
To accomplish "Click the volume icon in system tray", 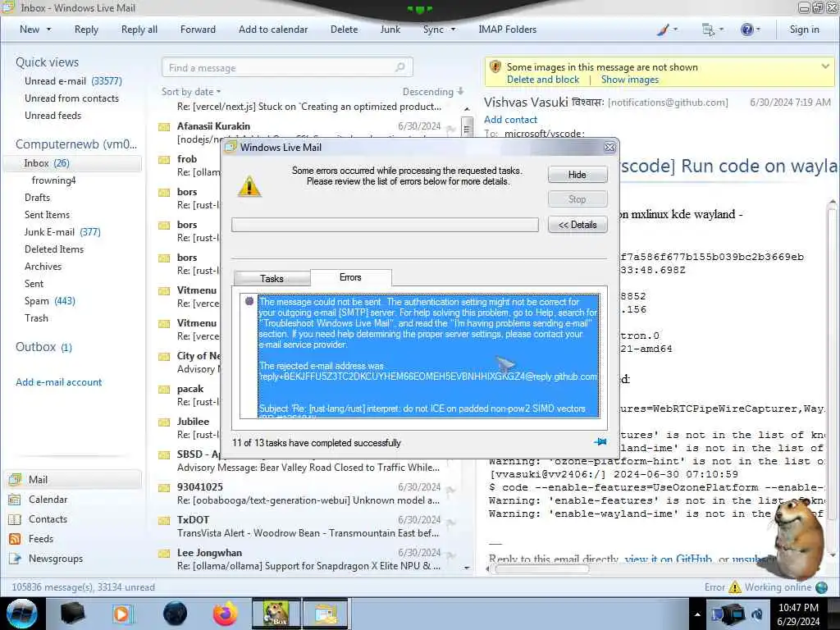I will pos(757,614).
